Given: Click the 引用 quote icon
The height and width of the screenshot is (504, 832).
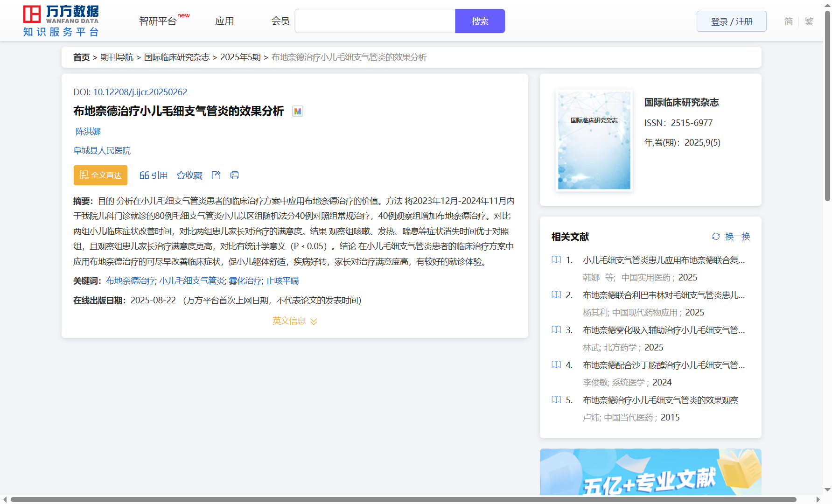Looking at the screenshot, I should click(x=144, y=175).
